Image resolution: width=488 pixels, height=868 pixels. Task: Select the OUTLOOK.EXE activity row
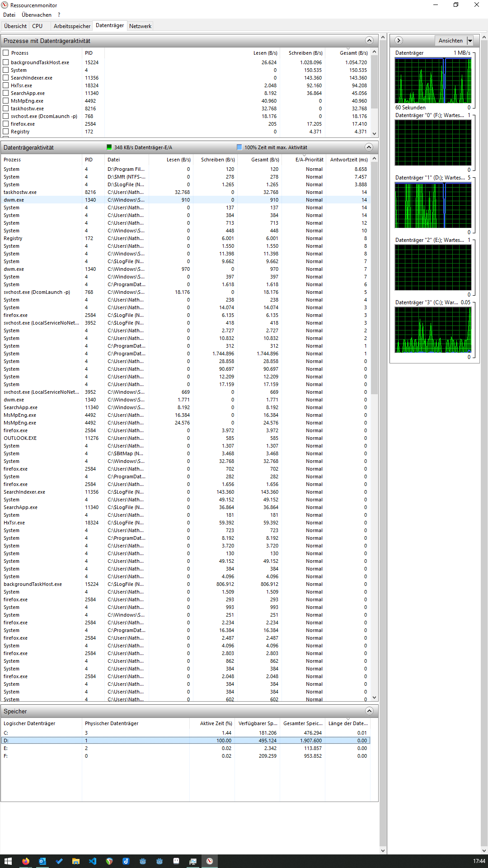pos(186,438)
